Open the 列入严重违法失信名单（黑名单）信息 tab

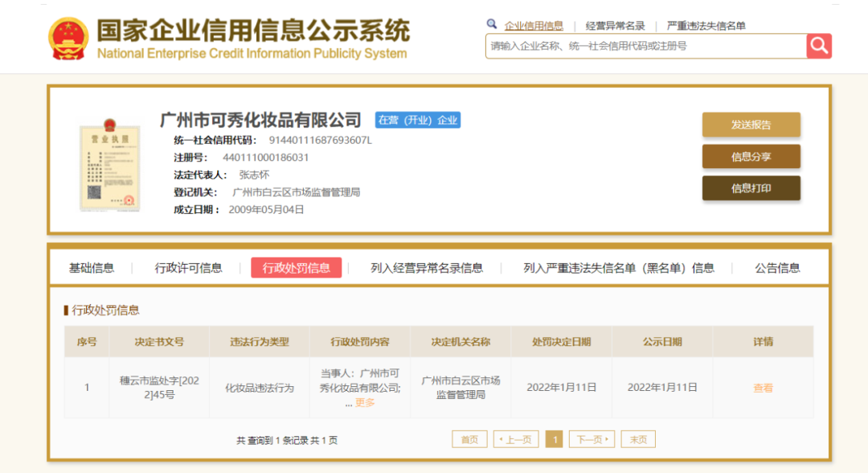pos(619,268)
